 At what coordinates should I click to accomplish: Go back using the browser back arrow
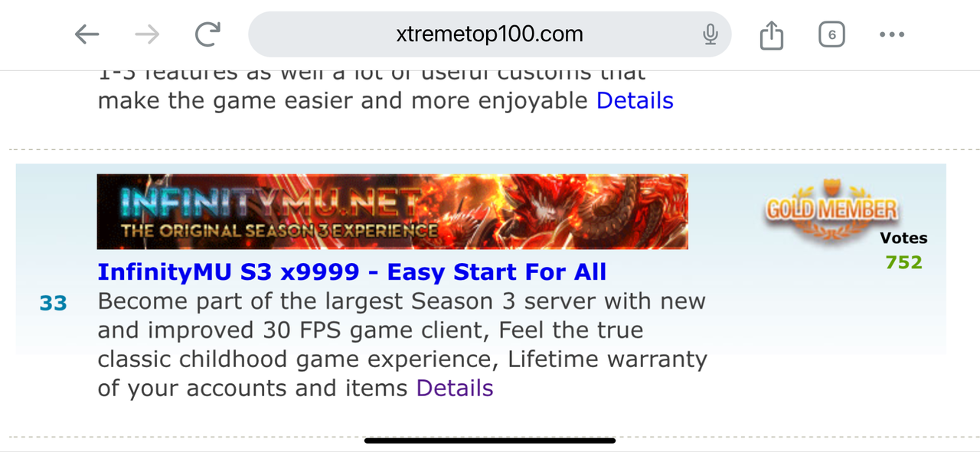pyautogui.click(x=87, y=34)
